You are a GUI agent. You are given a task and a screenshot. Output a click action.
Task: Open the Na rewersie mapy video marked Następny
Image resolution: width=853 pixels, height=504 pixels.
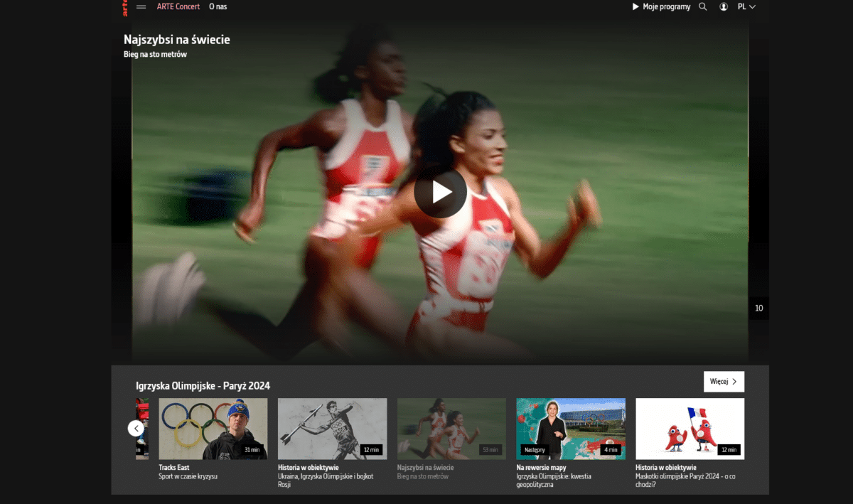point(571,427)
